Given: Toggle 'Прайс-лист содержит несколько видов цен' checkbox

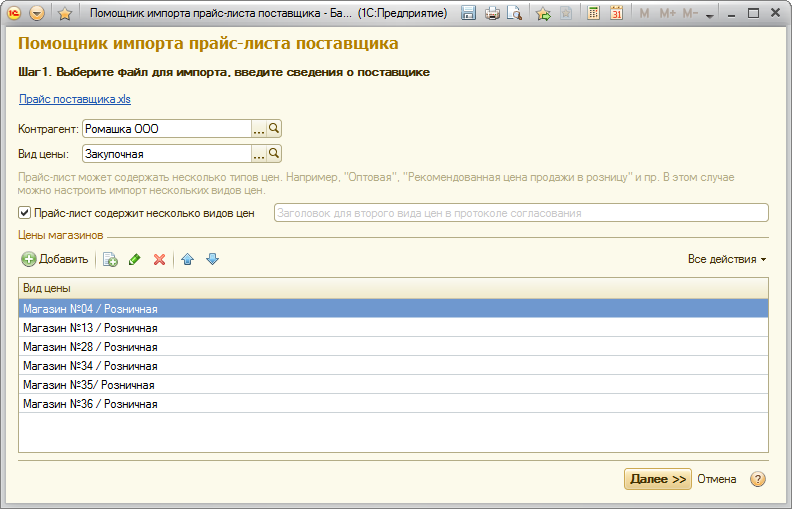Looking at the screenshot, I should (24, 213).
